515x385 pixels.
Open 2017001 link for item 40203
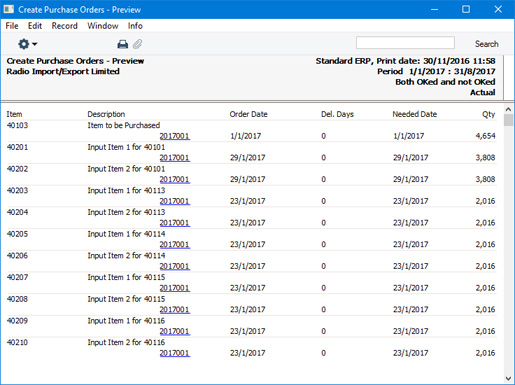click(x=175, y=201)
